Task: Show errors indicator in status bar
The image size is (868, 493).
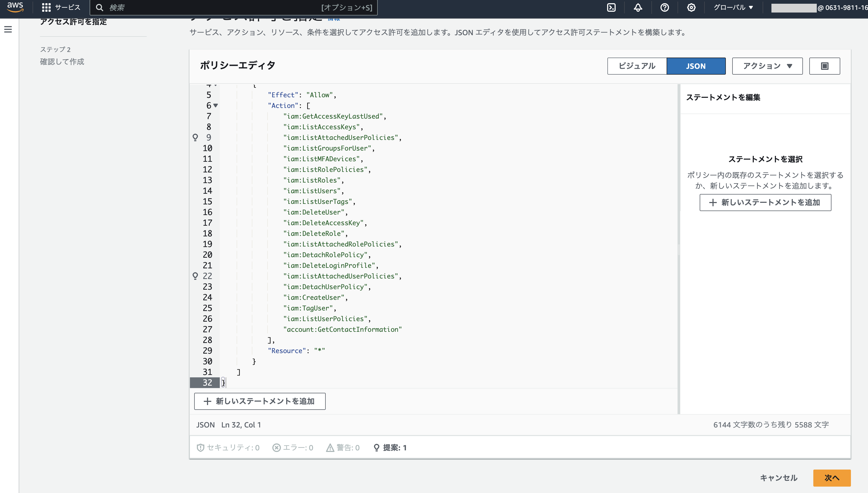Action: point(293,448)
